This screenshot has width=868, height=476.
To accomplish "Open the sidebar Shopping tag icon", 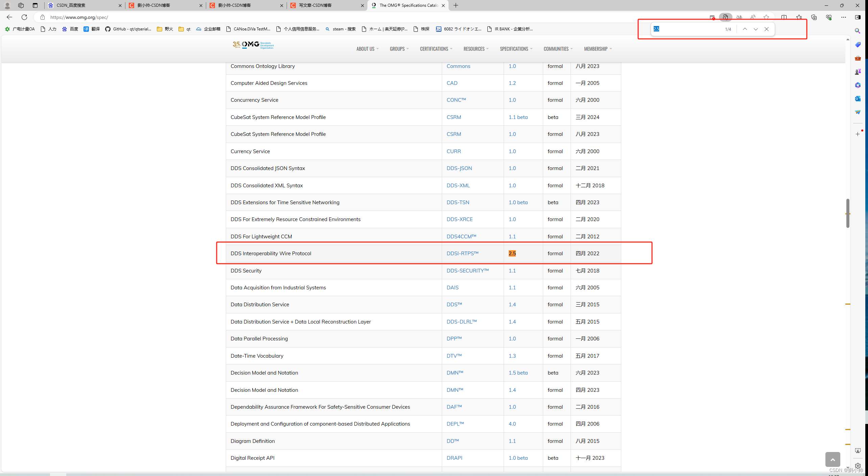I will (858, 45).
